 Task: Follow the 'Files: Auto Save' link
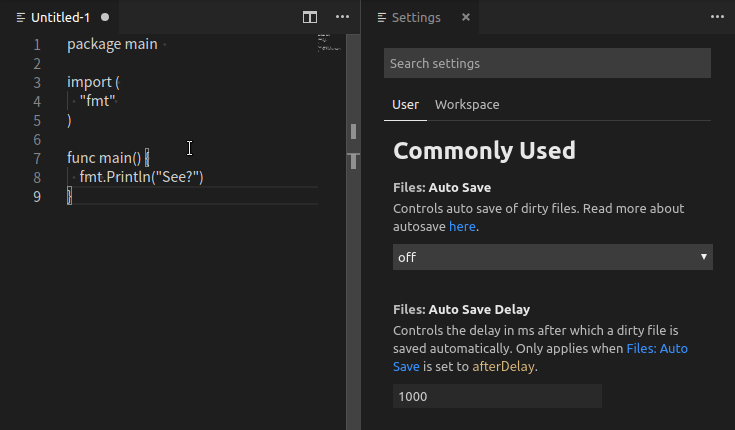[x=657, y=348]
